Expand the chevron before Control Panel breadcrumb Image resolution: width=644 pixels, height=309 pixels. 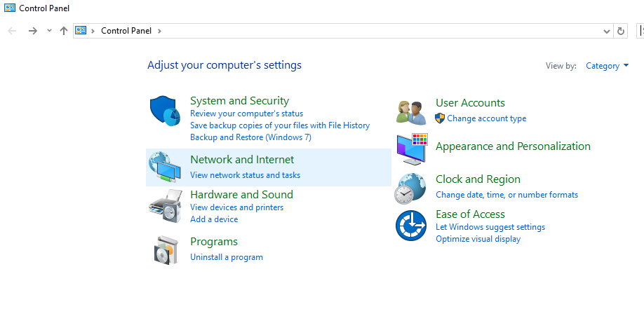[x=93, y=31]
